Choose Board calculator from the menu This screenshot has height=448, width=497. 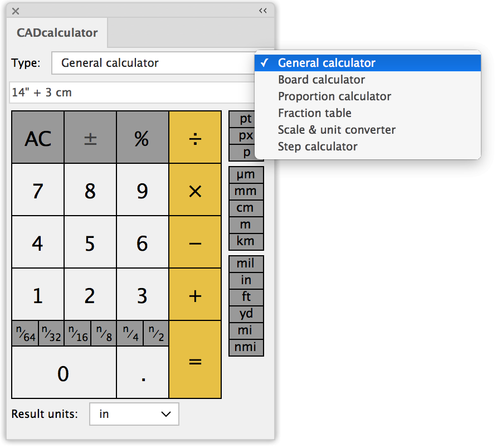pyautogui.click(x=321, y=80)
